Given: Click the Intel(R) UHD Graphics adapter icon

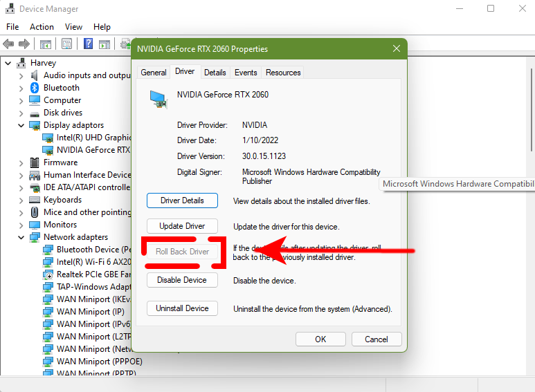Looking at the screenshot, I should (x=48, y=138).
